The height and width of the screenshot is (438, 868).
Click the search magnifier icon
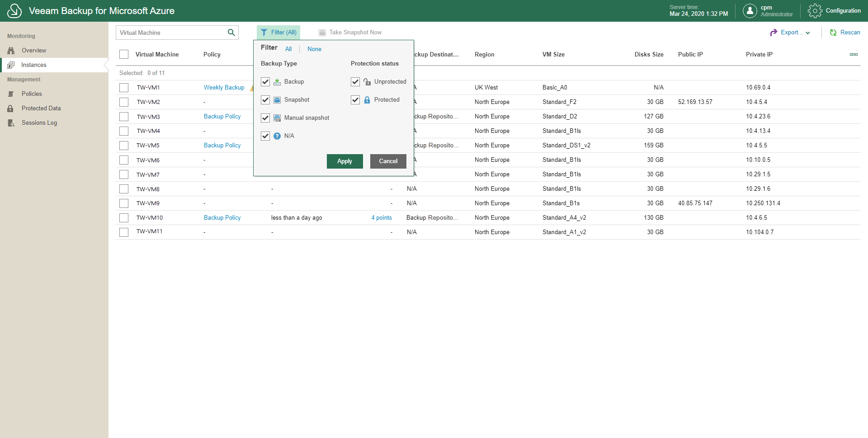(231, 33)
